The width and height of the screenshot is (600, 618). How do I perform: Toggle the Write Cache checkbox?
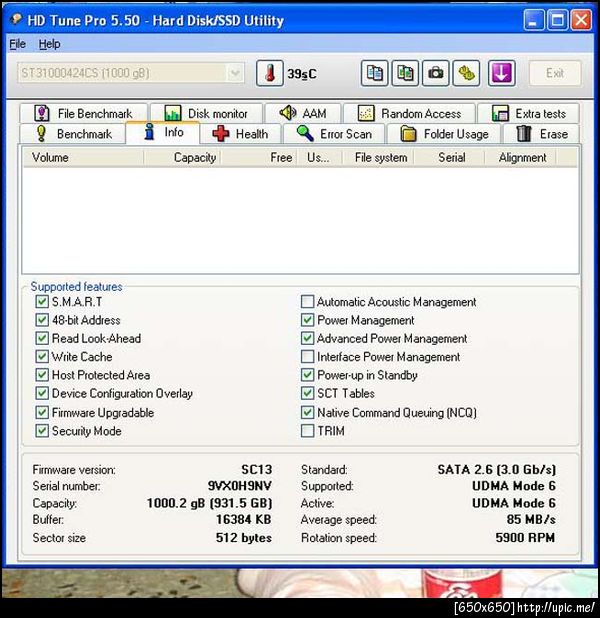(x=42, y=356)
